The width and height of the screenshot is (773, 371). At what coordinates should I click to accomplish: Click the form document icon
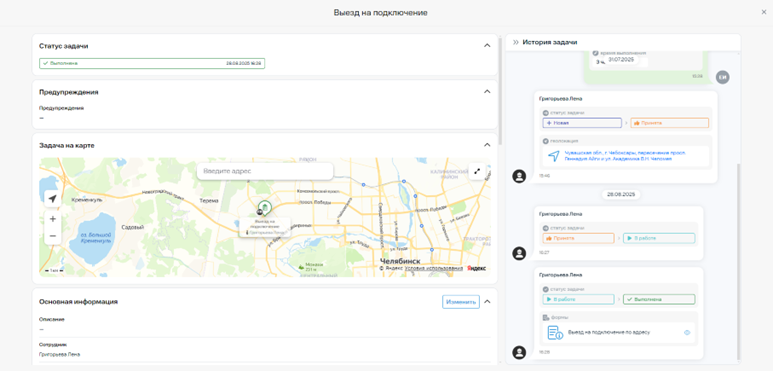[555, 333]
